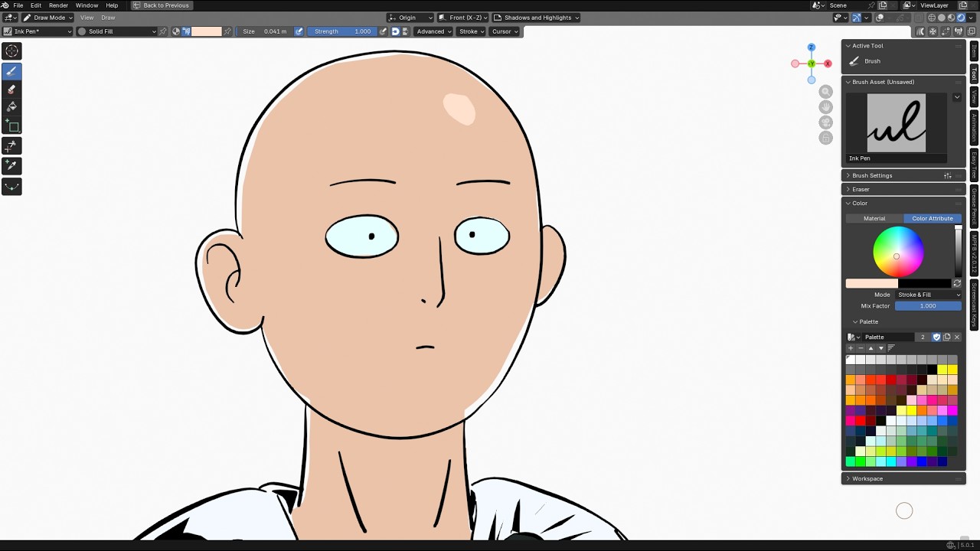Open the Window menu

click(87, 5)
